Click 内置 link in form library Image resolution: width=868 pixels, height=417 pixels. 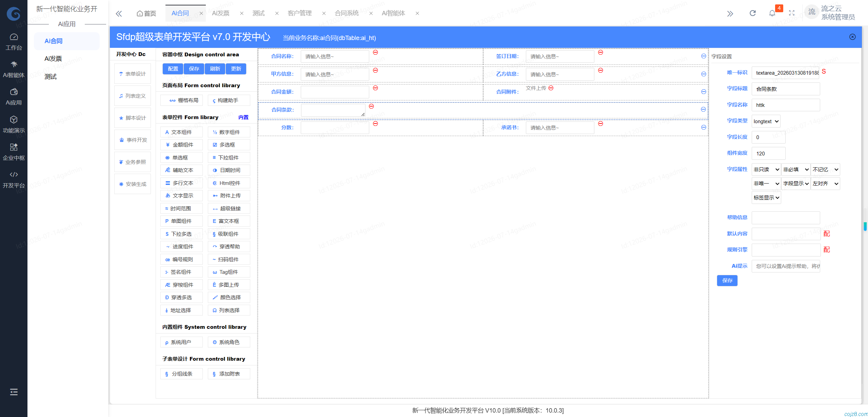tap(243, 117)
